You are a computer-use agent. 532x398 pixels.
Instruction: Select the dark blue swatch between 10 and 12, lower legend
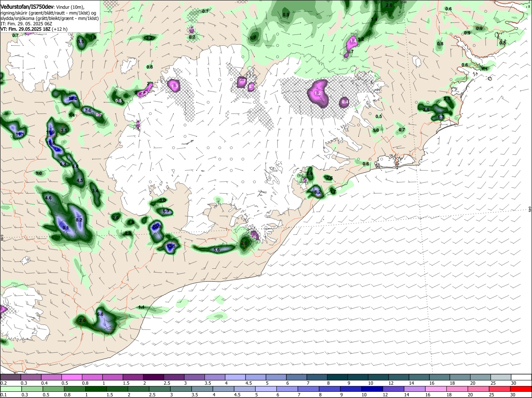(x=371, y=388)
